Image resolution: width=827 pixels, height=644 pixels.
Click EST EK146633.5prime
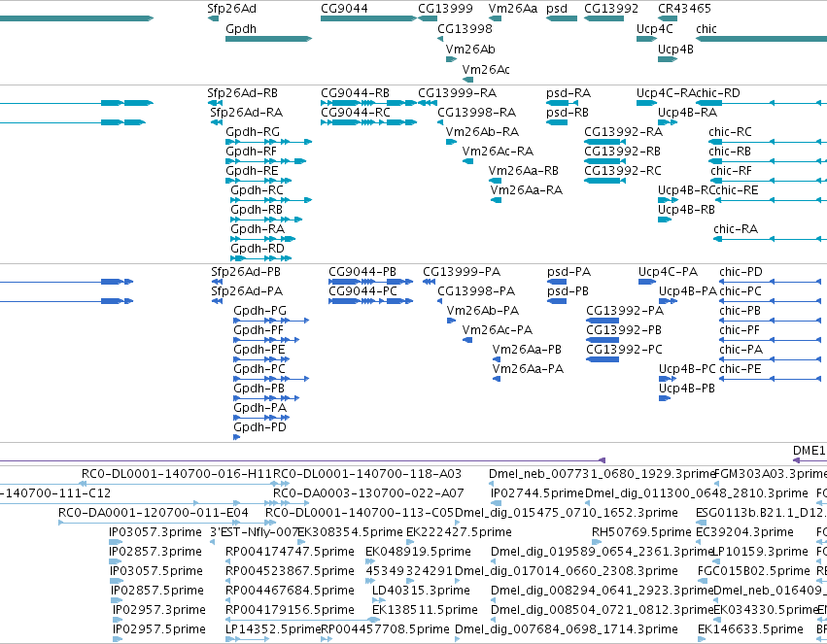tap(750, 629)
